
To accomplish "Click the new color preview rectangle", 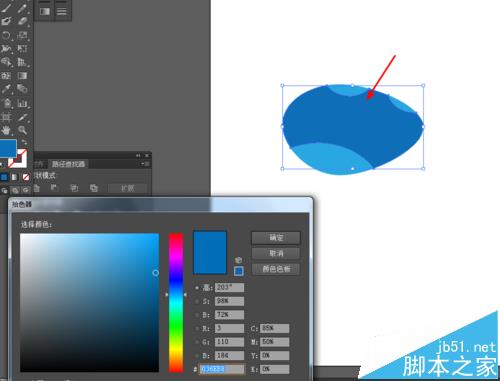I will [x=210, y=252].
